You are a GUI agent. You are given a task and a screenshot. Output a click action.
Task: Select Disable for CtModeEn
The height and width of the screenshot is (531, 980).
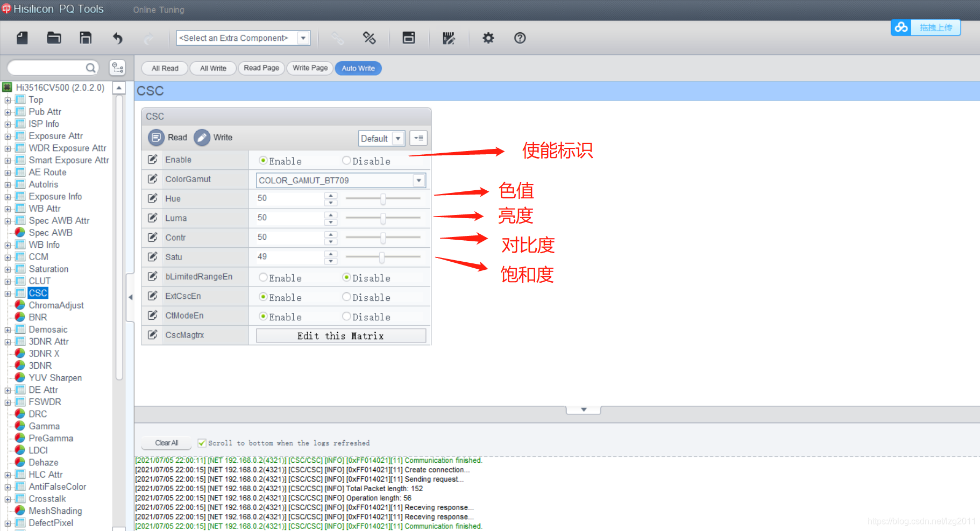pos(346,316)
